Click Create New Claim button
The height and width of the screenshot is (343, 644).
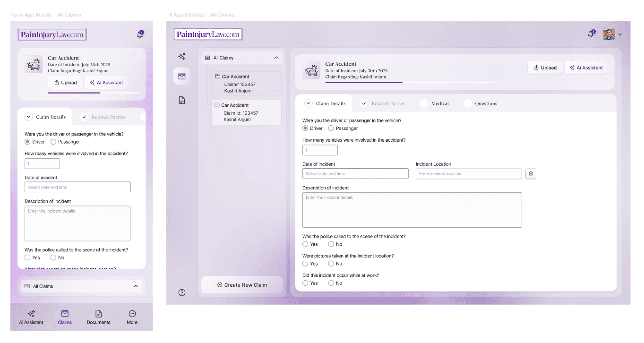click(242, 285)
